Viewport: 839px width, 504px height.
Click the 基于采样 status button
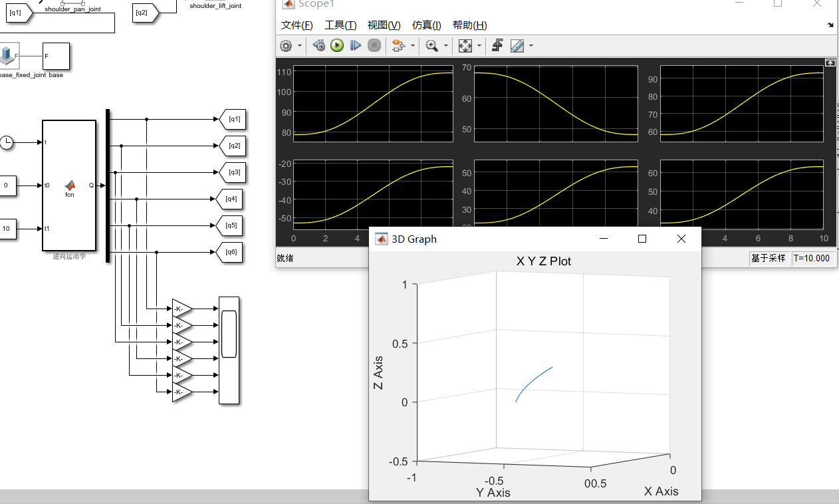click(x=769, y=258)
